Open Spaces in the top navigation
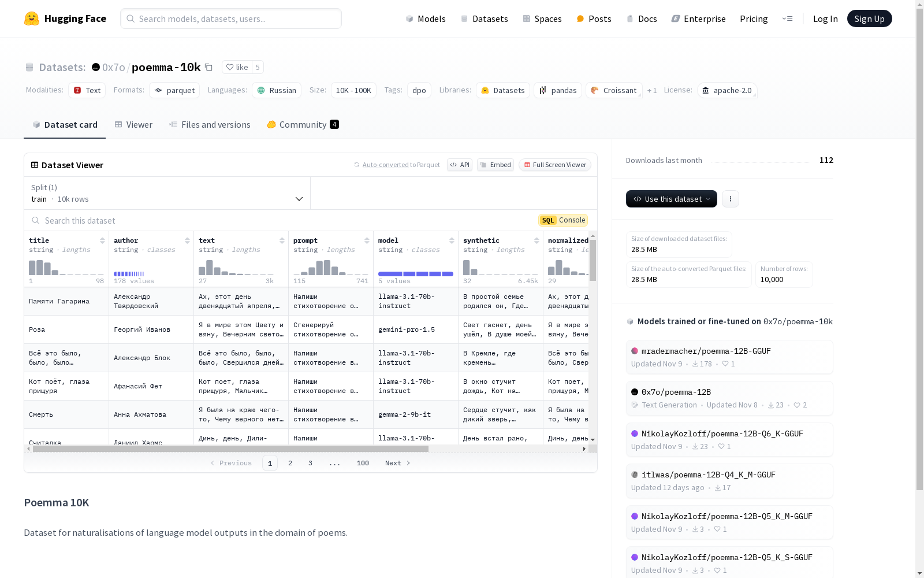Image resolution: width=924 pixels, height=578 pixels. 542,18
